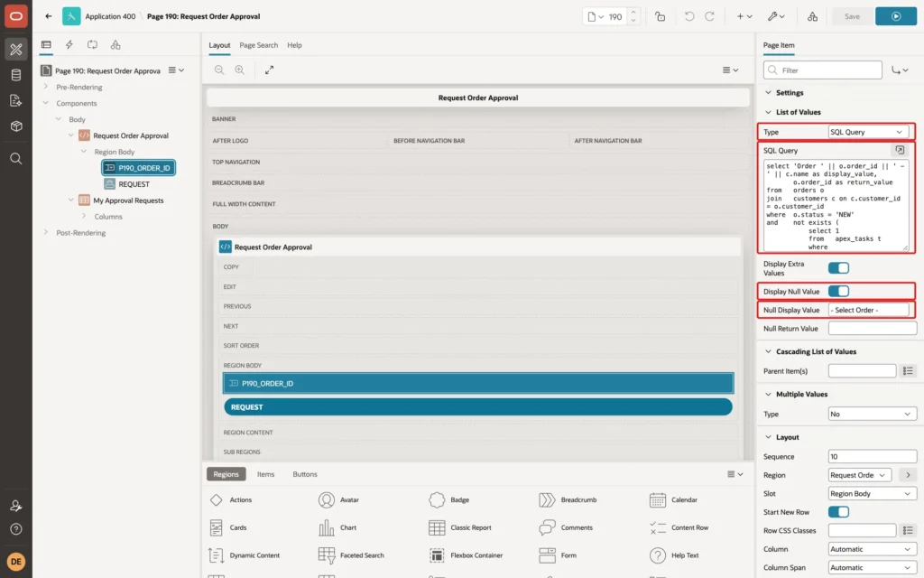Open the SQL Query code editor icon
The image size is (924, 578).
(900, 151)
